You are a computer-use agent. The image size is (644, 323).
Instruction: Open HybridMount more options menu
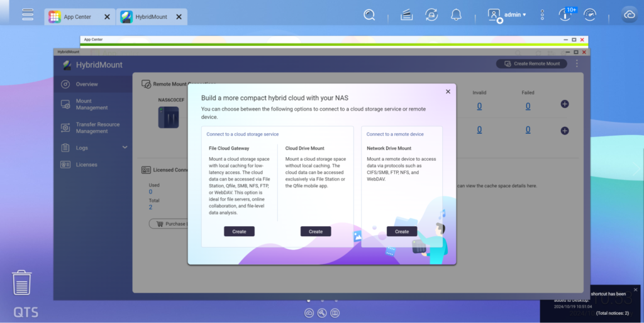tap(577, 63)
